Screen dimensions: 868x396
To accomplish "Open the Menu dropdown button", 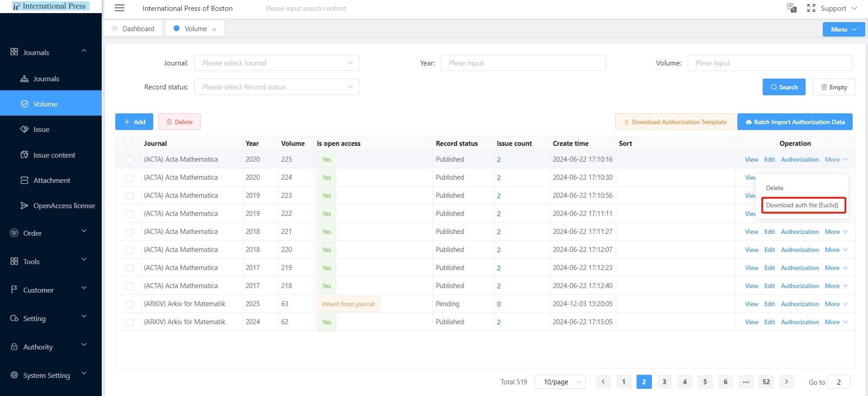I will point(844,29).
